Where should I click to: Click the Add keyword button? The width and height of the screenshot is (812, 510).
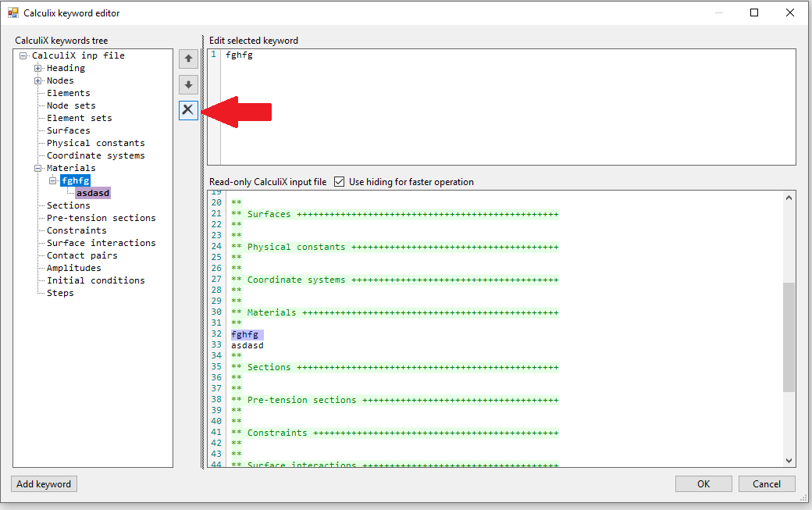[x=44, y=484]
